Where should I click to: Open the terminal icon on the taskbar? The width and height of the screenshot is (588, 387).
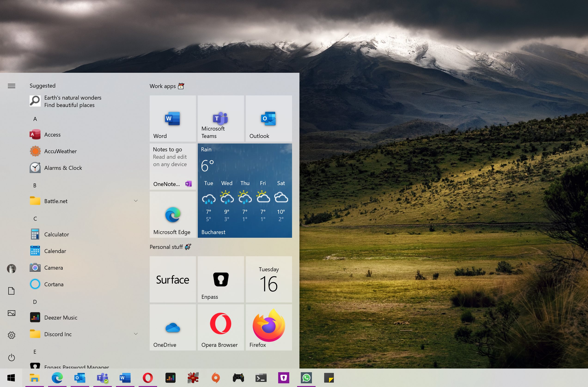pyautogui.click(x=261, y=378)
